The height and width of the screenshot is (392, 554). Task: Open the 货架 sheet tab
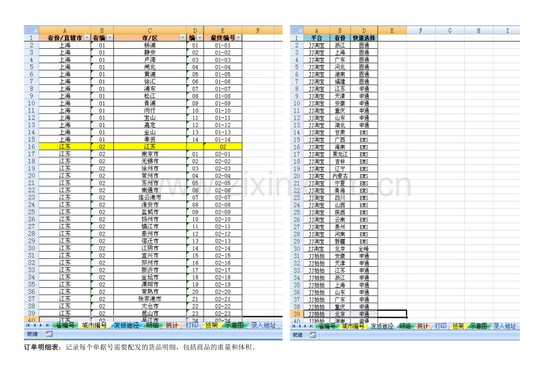212,326
